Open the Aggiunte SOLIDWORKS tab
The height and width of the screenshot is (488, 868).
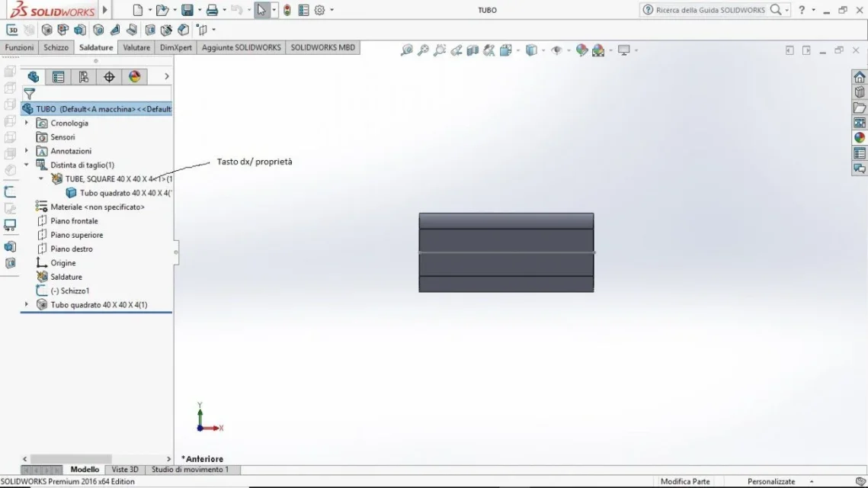pos(241,47)
